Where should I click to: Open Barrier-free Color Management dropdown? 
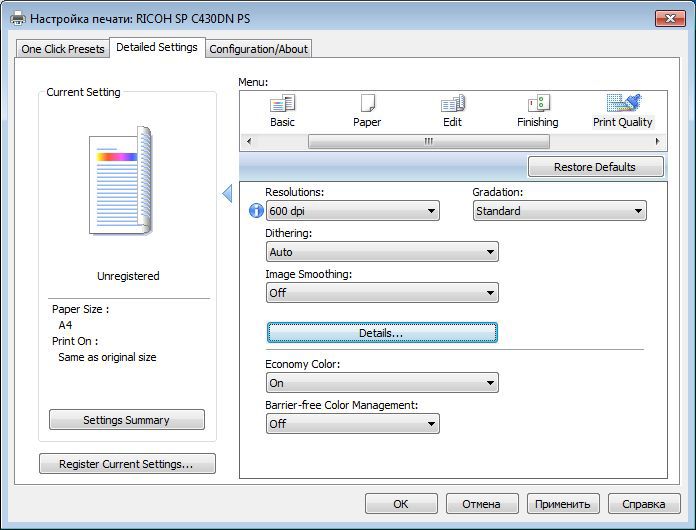(x=352, y=424)
